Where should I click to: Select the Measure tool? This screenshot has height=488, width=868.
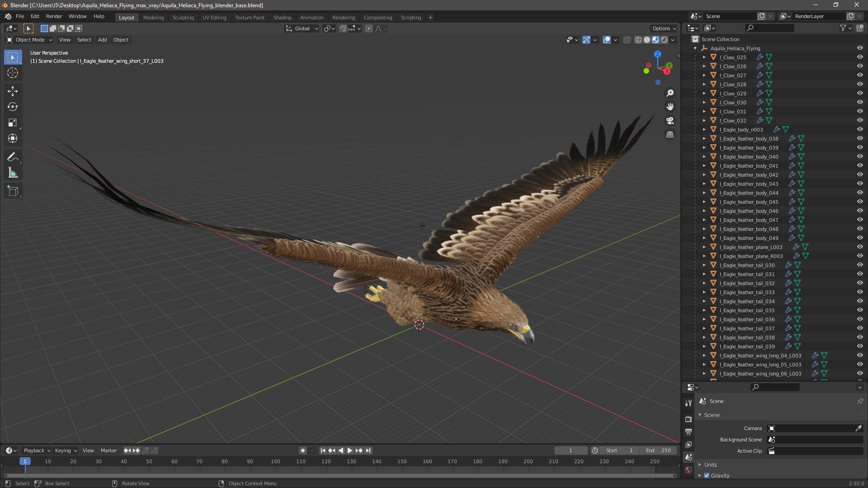tap(13, 173)
